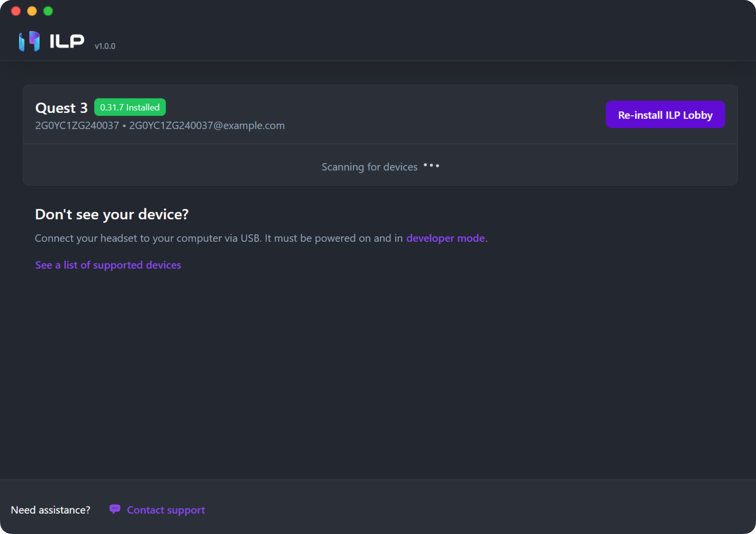This screenshot has height=534, width=756.
Task: Maximize the window with the green button
Action: [x=48, y=11]
